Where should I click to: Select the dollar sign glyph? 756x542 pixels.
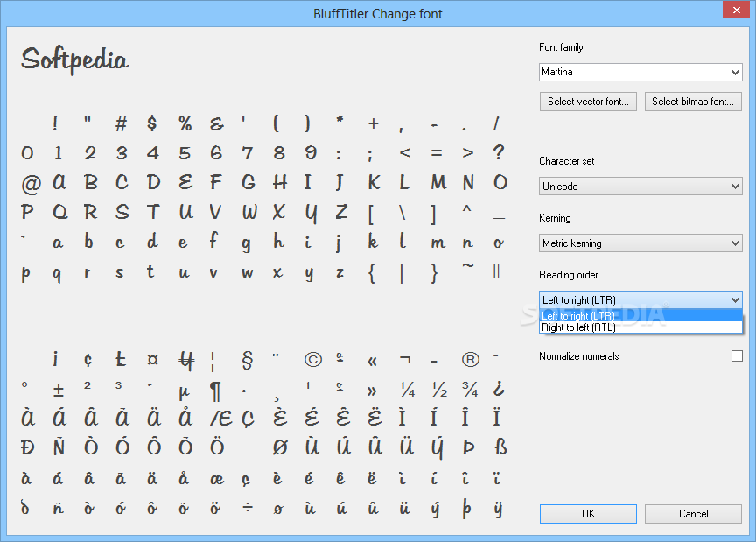[152, 123]
